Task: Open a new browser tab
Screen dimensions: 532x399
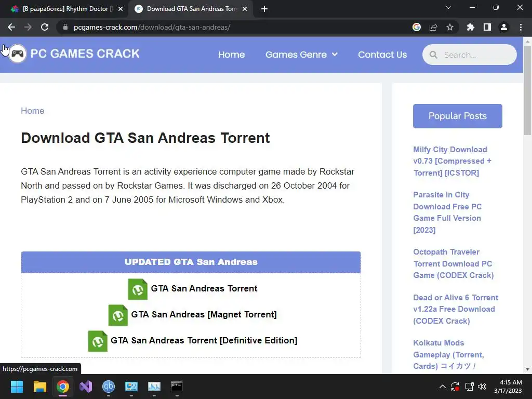Action: (x=264, y=9)
